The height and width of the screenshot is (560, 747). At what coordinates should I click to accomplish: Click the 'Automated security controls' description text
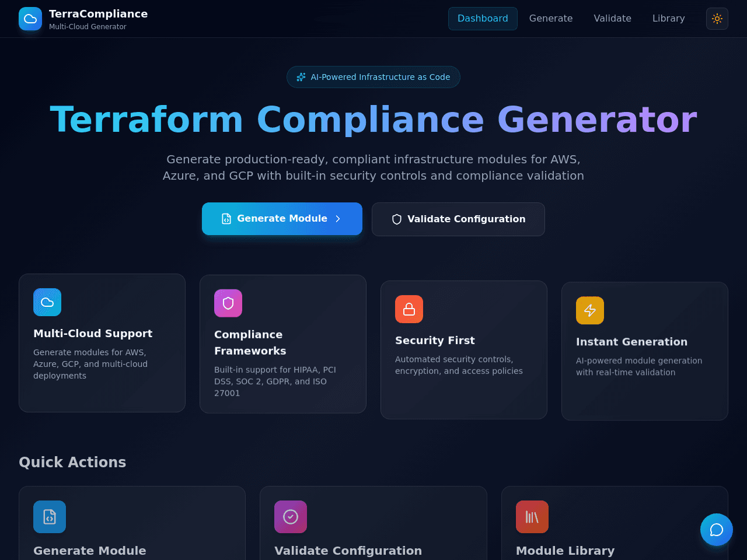pyautogui.click(x=459, y=365)
